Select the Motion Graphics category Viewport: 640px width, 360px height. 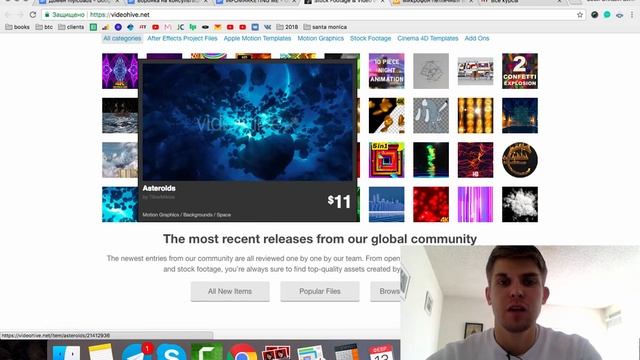(320, 38)
